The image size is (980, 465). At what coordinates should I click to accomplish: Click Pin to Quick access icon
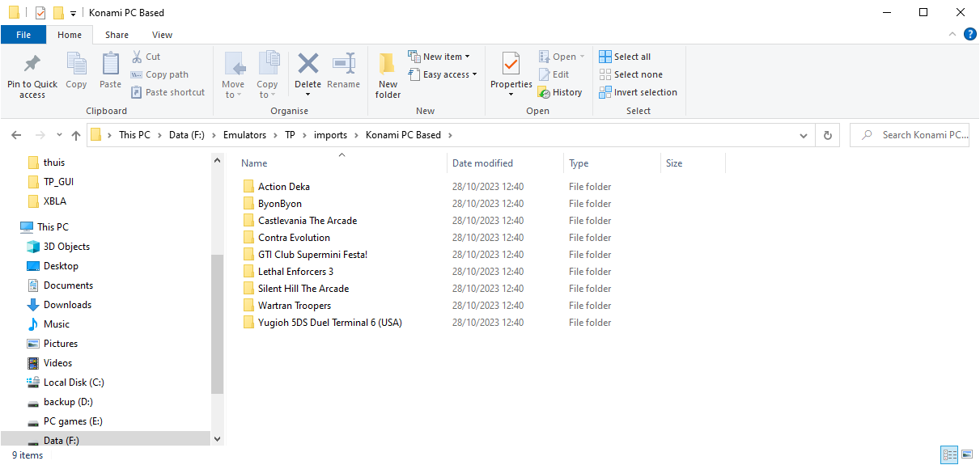[32, 63]
